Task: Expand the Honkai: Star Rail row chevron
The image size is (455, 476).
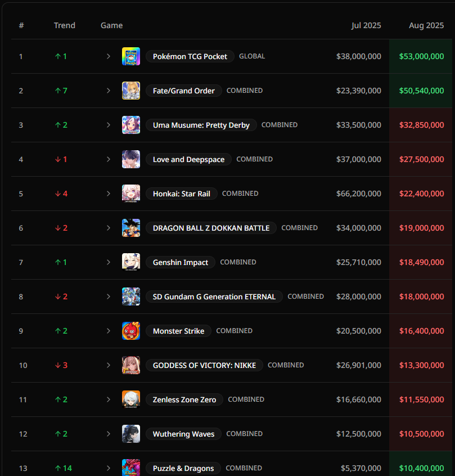Action: tap(109, 194)
